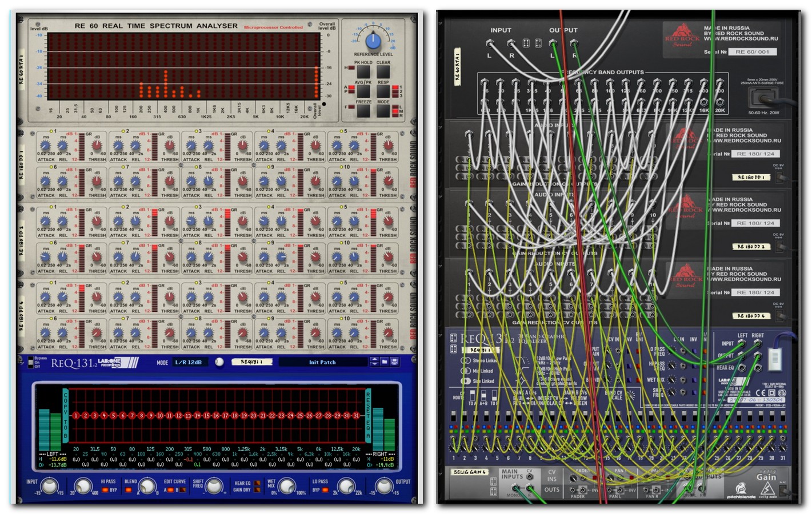Screen dimensions: 812x514
Task: Toggle the BLEND enable LED button
Action: pos(128,490)
